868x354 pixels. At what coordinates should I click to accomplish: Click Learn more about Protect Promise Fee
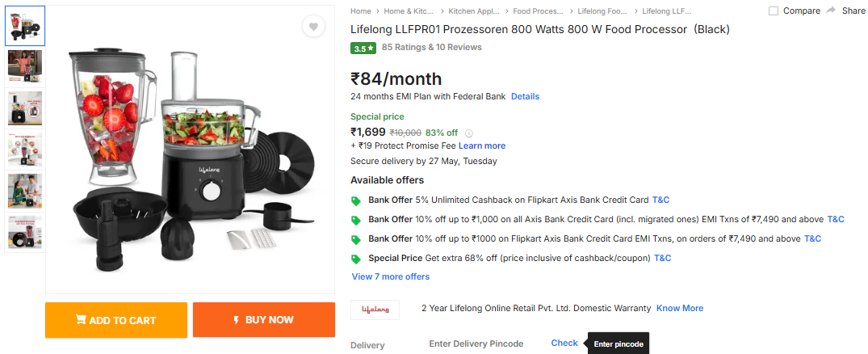click(x=482, y=145)
